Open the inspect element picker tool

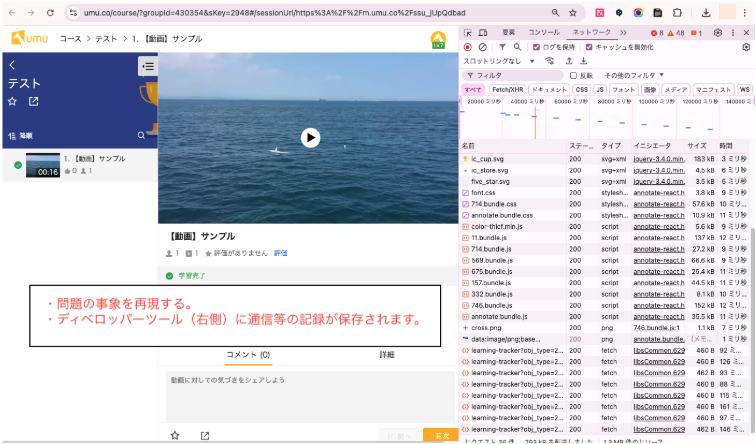click(468, 33)
